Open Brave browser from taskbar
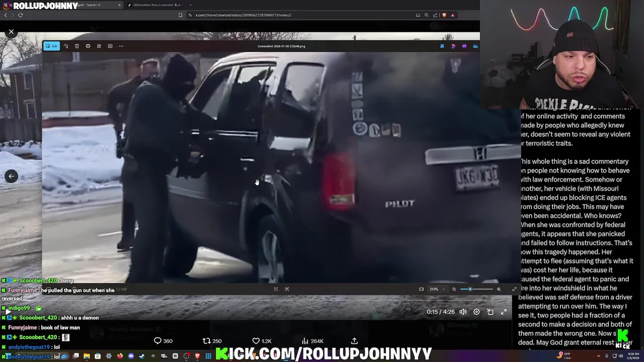Viewport: 644px width, 362px height. [x=197, y=356]
